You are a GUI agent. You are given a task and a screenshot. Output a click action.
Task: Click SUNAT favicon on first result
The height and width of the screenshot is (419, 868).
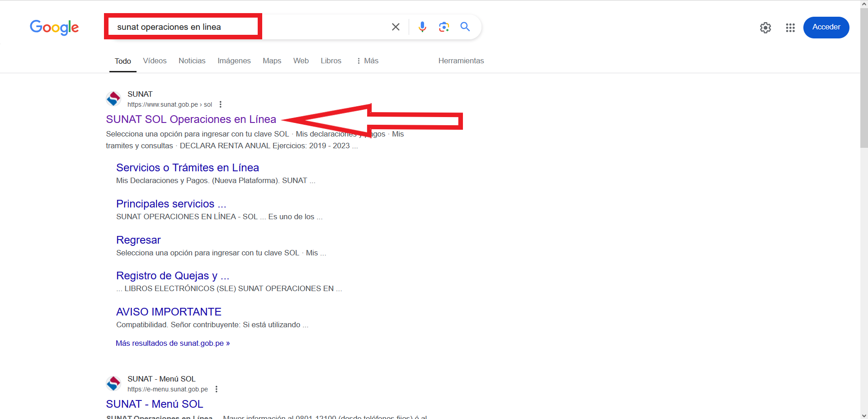(113, 99)
